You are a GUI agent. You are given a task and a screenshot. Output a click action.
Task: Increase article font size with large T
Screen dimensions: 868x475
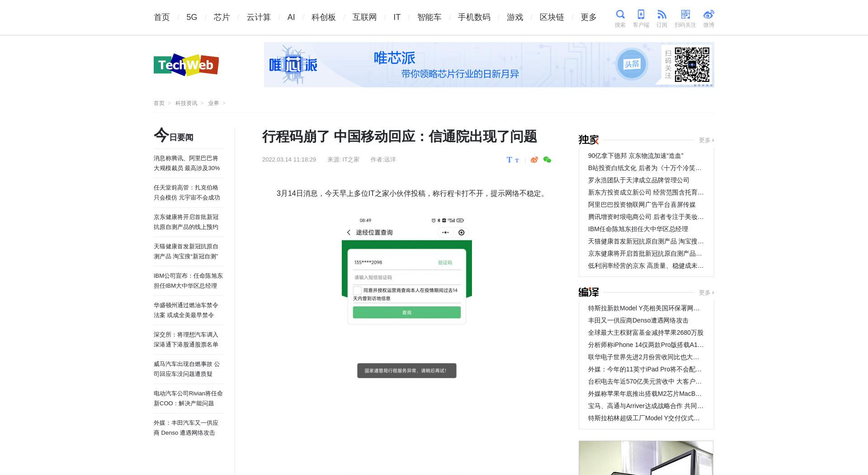pos(509,160)
